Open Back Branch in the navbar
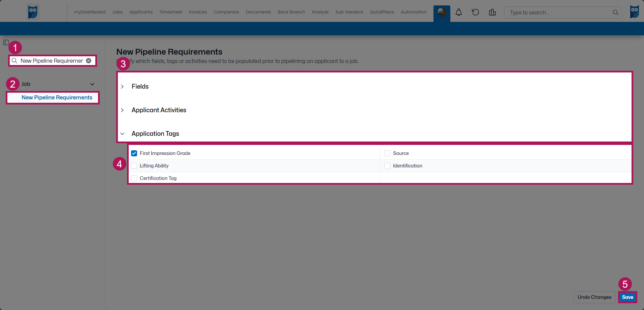The height and width of the screenshot is (310, 644). [x=291, y=12]
